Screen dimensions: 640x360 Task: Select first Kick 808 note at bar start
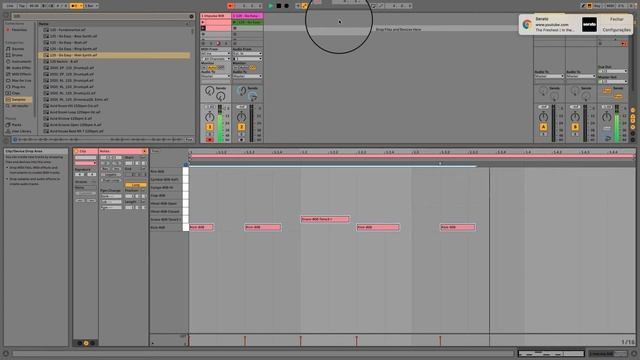tap(201, 227)
